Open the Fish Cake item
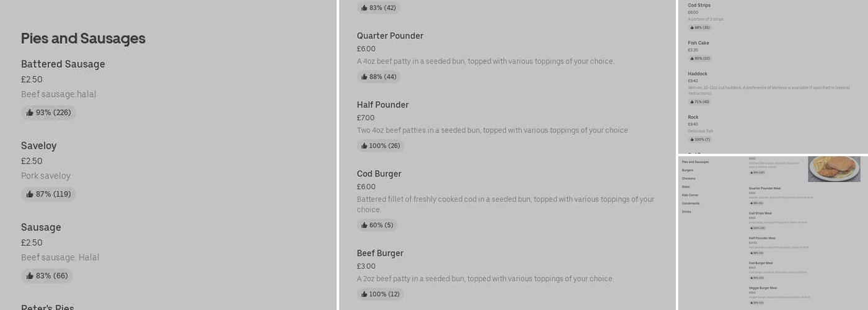The width and height of the screenshot is (868, 310). (698, 43)
